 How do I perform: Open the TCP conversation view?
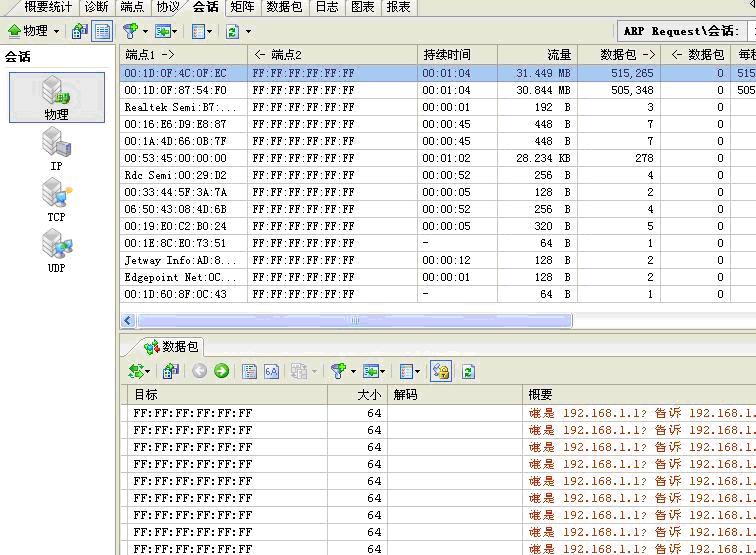pyautogui.click(x=56, y=200)
